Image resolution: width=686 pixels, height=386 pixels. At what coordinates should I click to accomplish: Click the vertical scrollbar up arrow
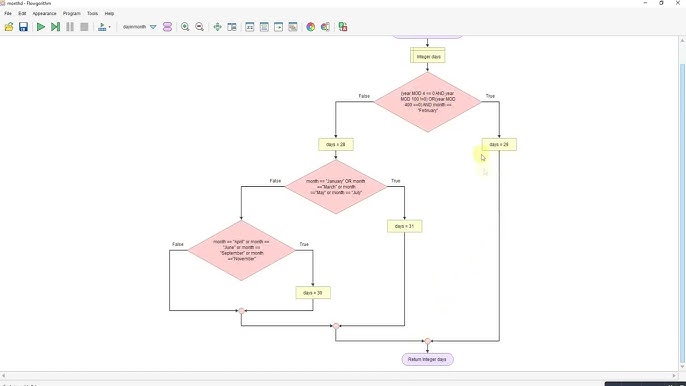[682, 40]
